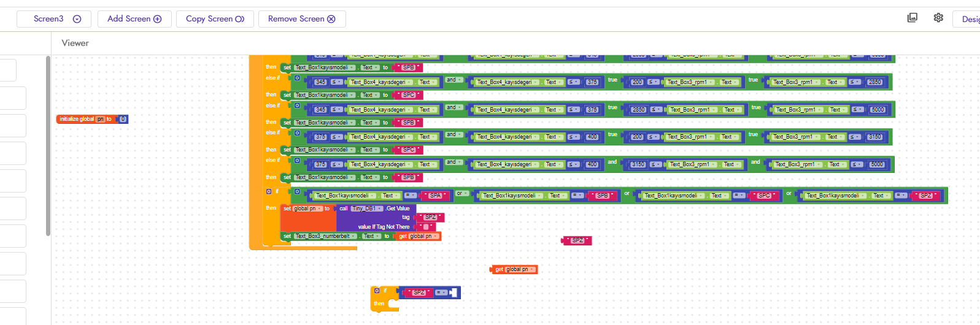Select the loose SPZ text block on canvas
This screenshot has height=325, width=980.
click(x=577, y=240)
